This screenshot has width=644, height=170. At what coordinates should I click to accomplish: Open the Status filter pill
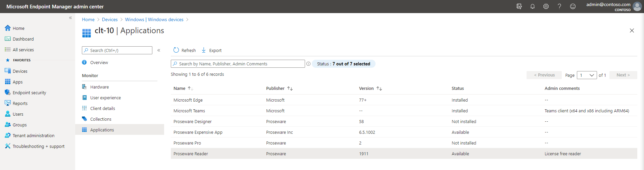pyautogui.click(x=344, y=64)
